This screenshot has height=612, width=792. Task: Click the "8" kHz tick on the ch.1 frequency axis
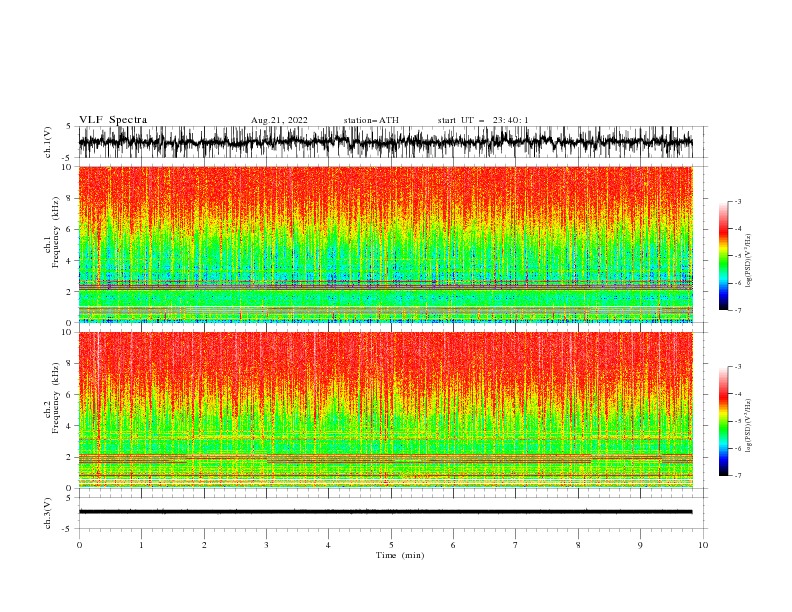(71, 198)
